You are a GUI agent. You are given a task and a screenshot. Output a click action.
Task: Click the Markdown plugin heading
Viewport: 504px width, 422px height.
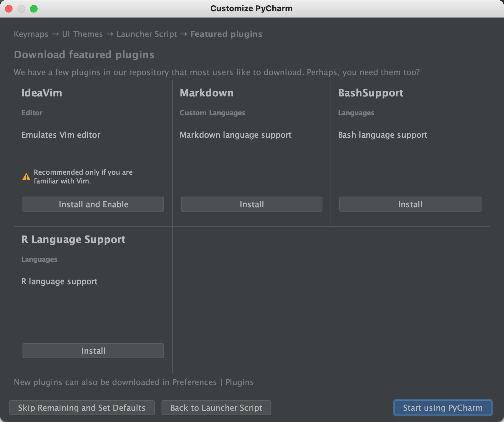[x=207, y=93]
